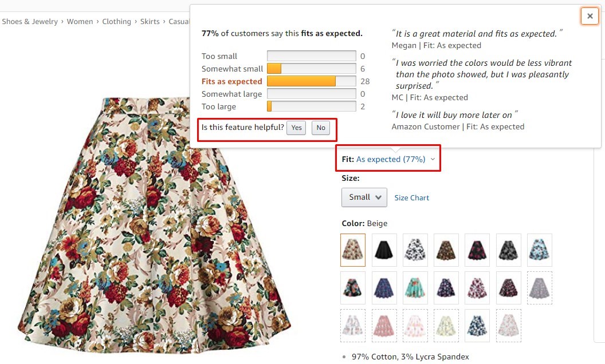Open the Clothing breadcrumb link
Screen dimensions: 605x364
[x=117, y=21]
